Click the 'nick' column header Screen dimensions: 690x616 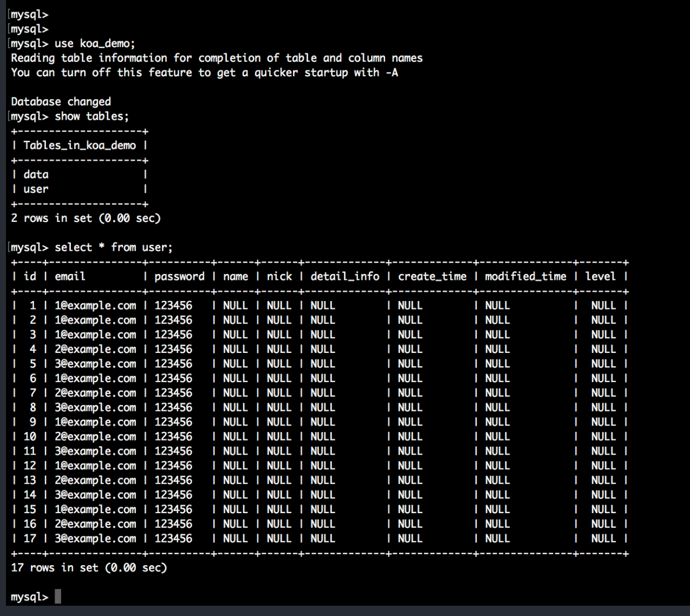point(279,276)
